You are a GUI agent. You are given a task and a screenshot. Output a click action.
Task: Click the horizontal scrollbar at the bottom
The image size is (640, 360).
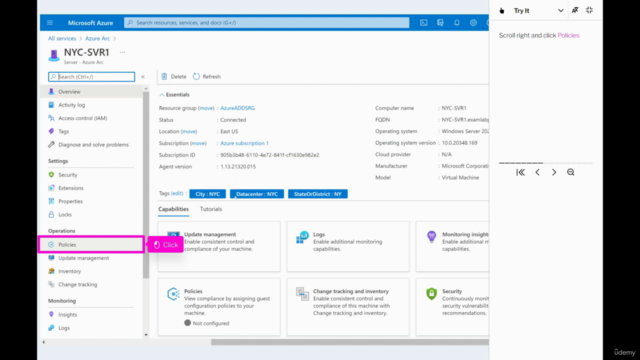[349, 342]
